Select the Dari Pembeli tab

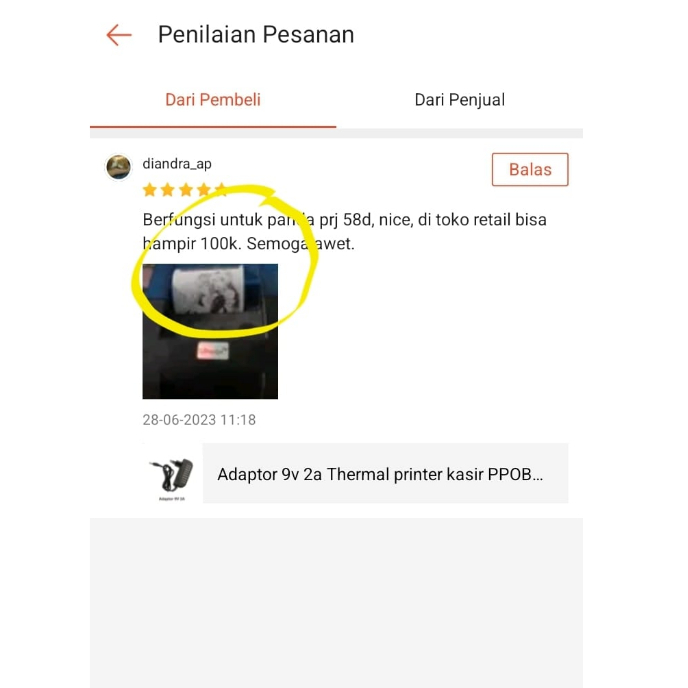pyautogui.click(x=213, y=100)
